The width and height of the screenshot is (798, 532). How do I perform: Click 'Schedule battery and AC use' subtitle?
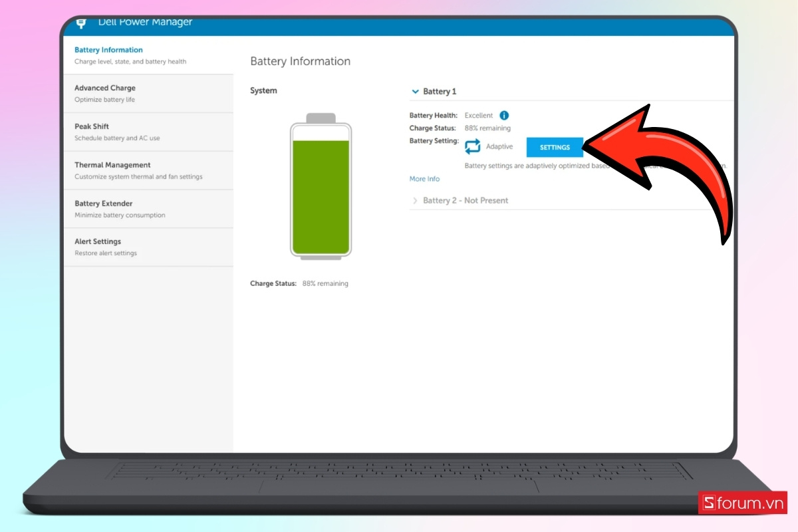tap(117, 138)
